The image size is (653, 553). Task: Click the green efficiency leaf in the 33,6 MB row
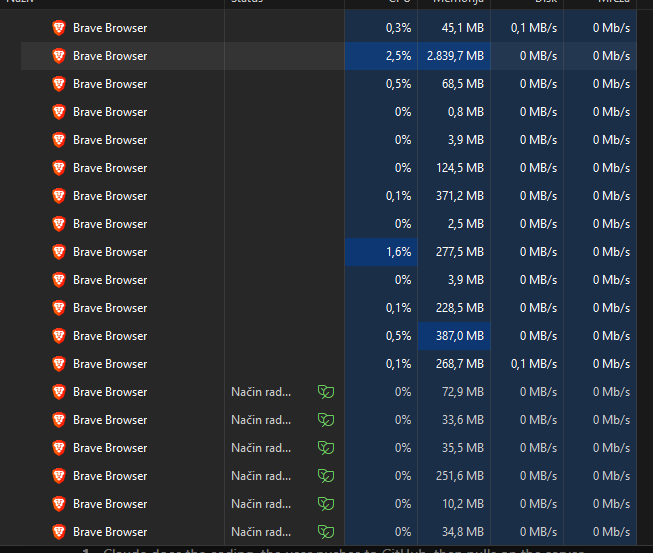[326, 420]
